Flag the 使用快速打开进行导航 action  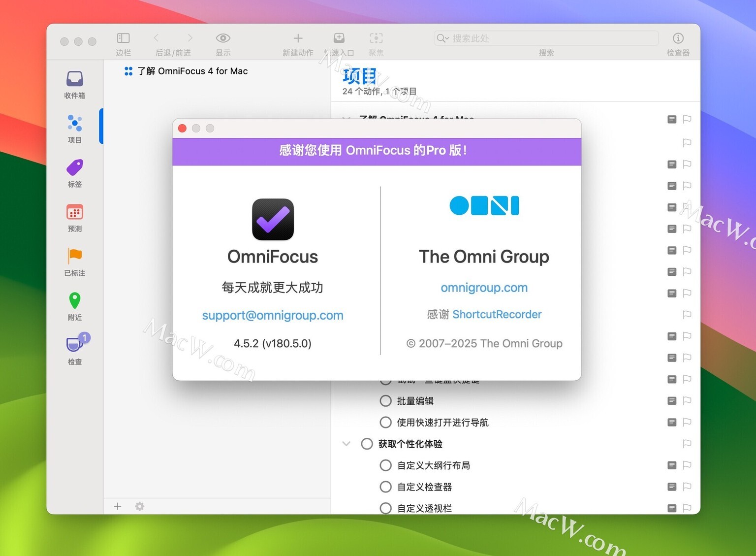click(687, 422)
